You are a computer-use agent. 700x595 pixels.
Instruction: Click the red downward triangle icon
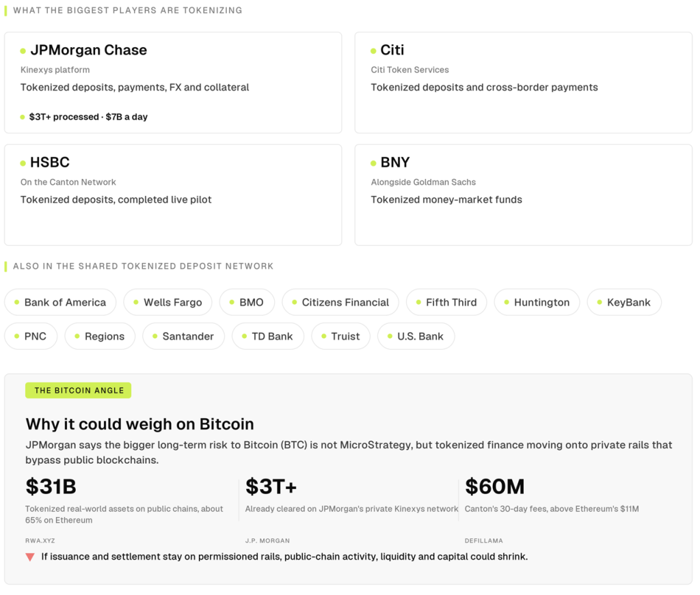[x=30, y=557]
